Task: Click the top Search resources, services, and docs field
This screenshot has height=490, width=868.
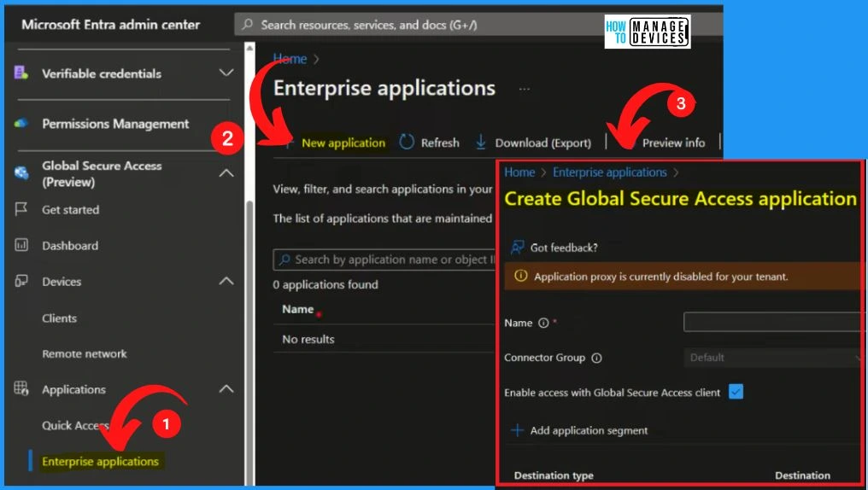Action: point(478,25)
